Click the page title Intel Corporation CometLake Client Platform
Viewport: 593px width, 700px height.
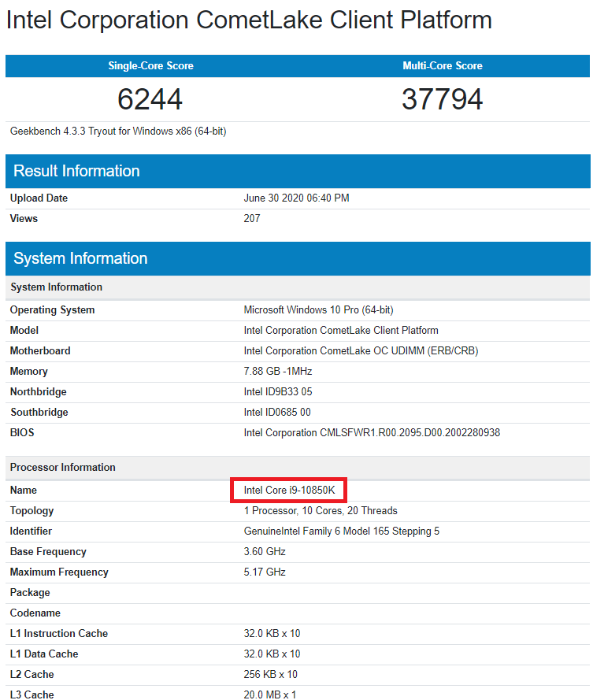point(249,20)
